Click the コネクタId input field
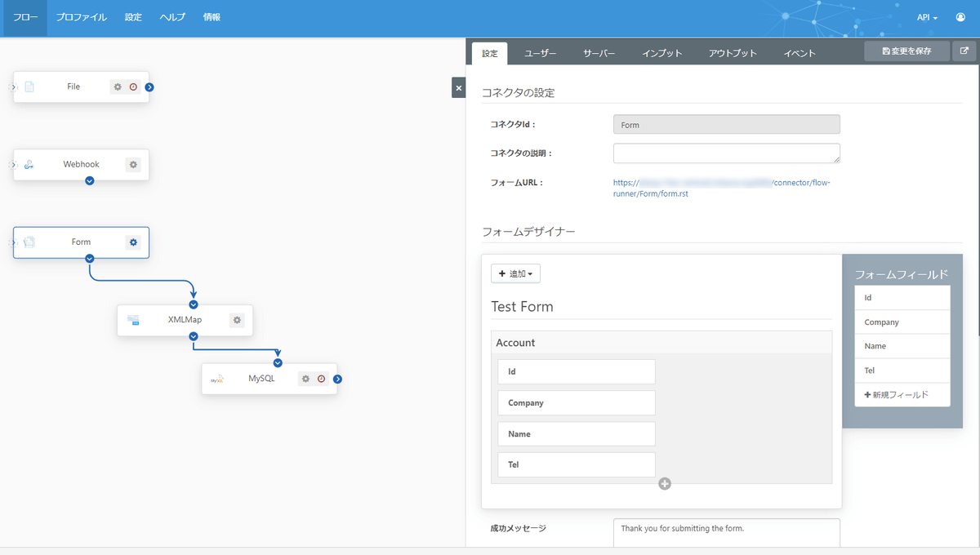 click(x=726, y=125)
